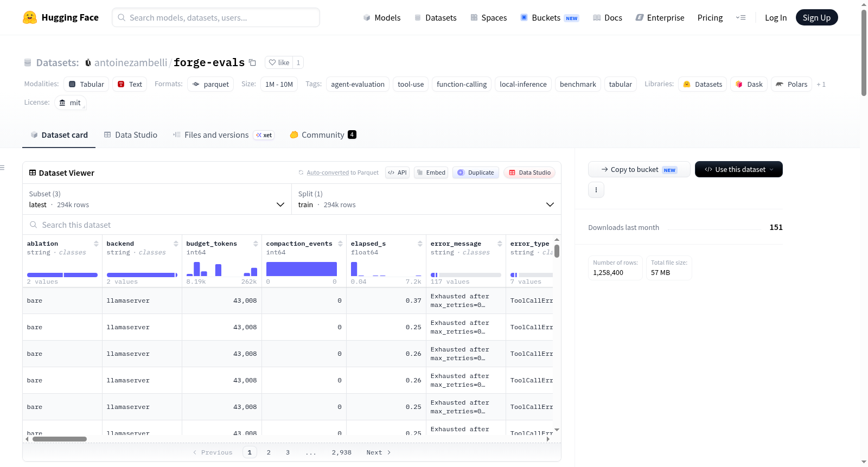Click the Duplicate button
Image resolution: width=868 pixels, height=467 pixels.
pyautogui.click(x=476, y=172)
